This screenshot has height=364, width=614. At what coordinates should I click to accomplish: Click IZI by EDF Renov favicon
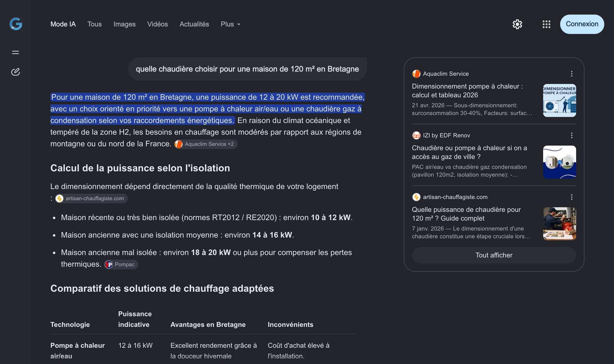point(416,135)
